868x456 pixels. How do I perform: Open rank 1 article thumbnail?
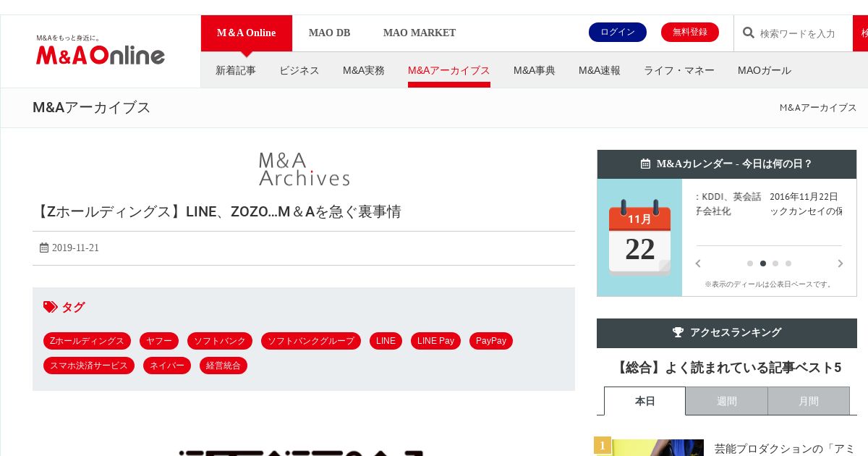click(x=649, y=447)
